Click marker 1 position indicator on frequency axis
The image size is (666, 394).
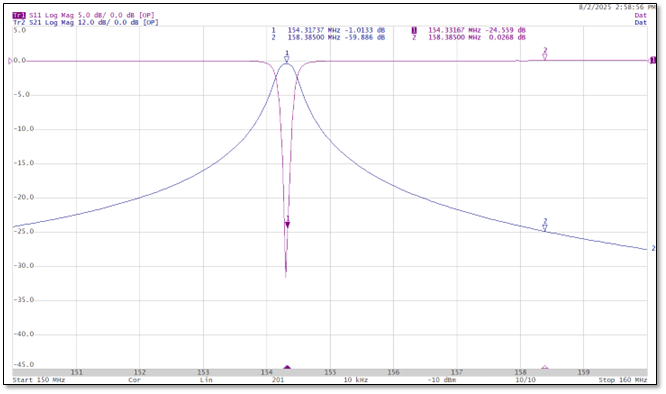(x=287, y=367)
